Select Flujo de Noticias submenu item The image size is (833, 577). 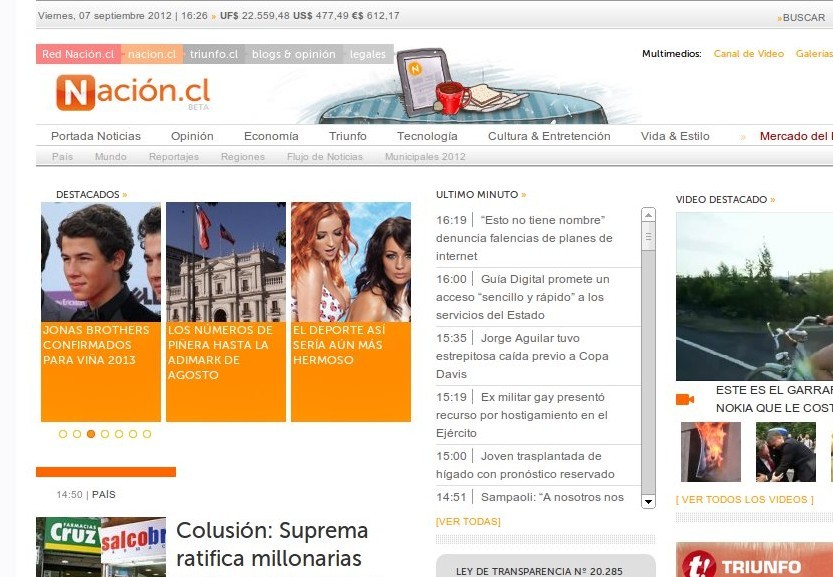(x=325, y=157)
